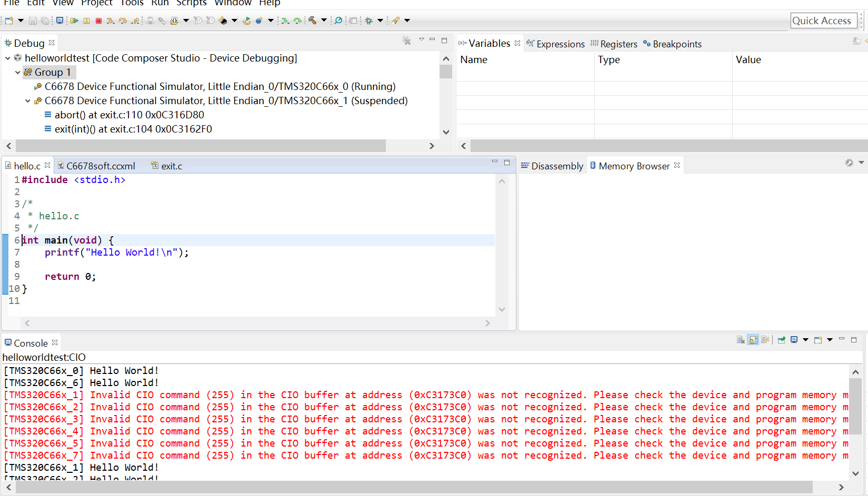Image resolution: width=868 pixels, height=496 pixels.
Task: Click the Step Into icon
Action: [110, 21]
